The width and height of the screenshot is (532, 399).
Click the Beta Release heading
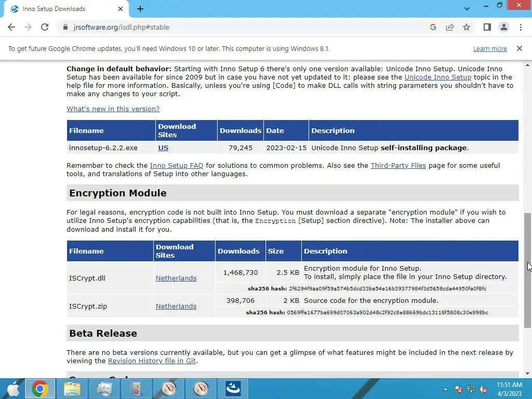[103, 333]
